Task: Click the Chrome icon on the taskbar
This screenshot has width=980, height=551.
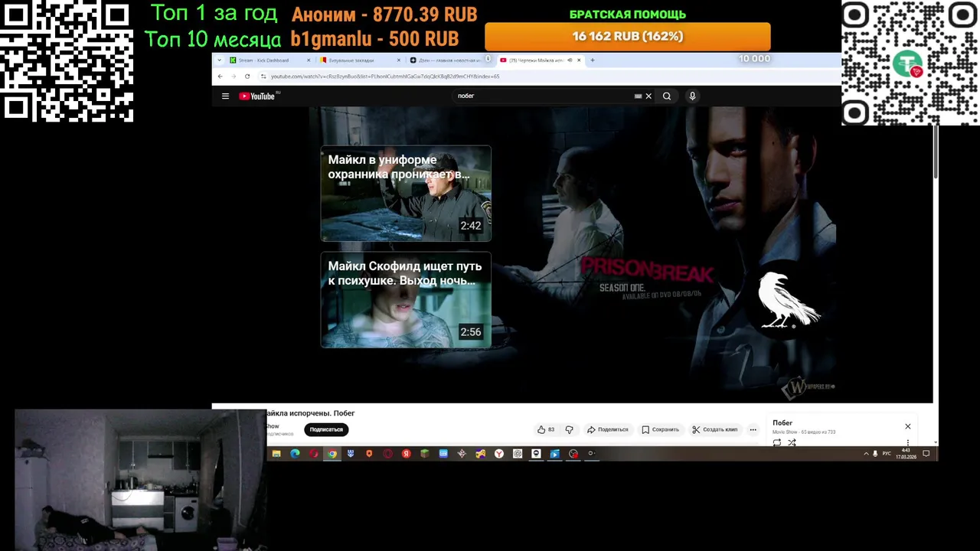Action: coord(332,454)
